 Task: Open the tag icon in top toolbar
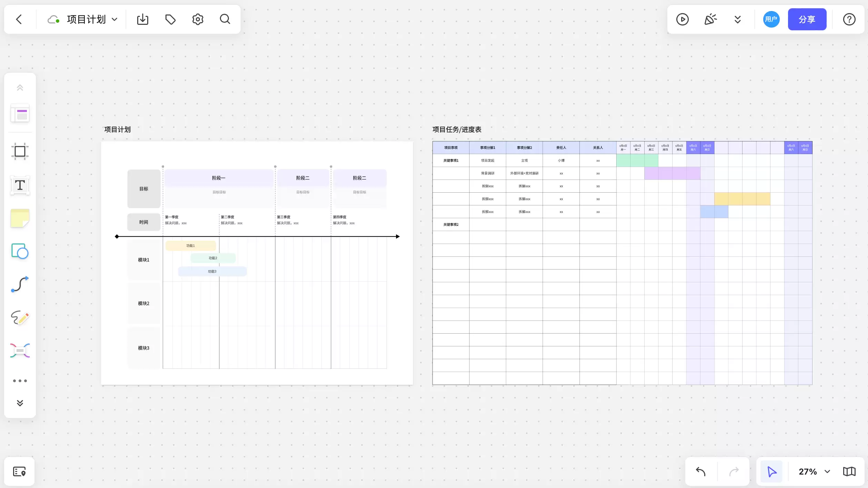[x=170, y=19]
